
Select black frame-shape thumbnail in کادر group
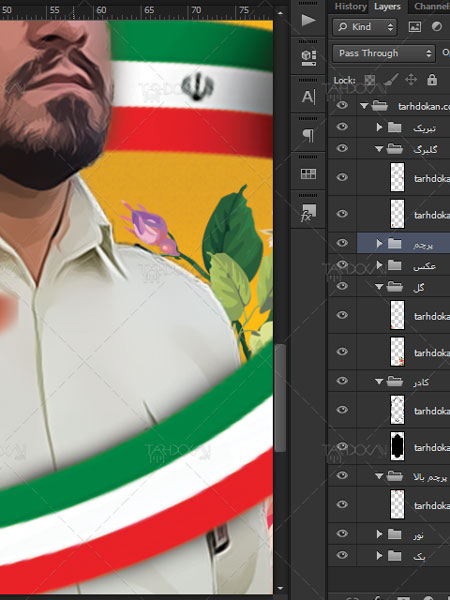(397, 447)
